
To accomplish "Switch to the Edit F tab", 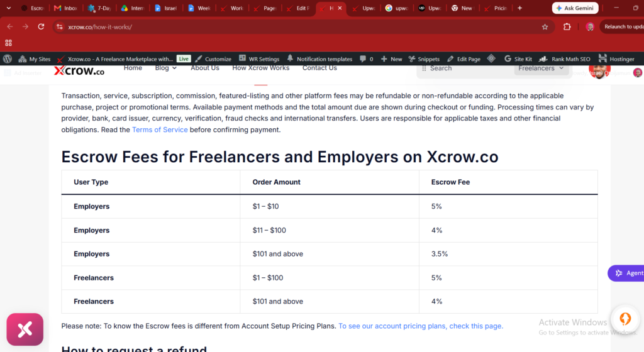I will tap(298, 8).
